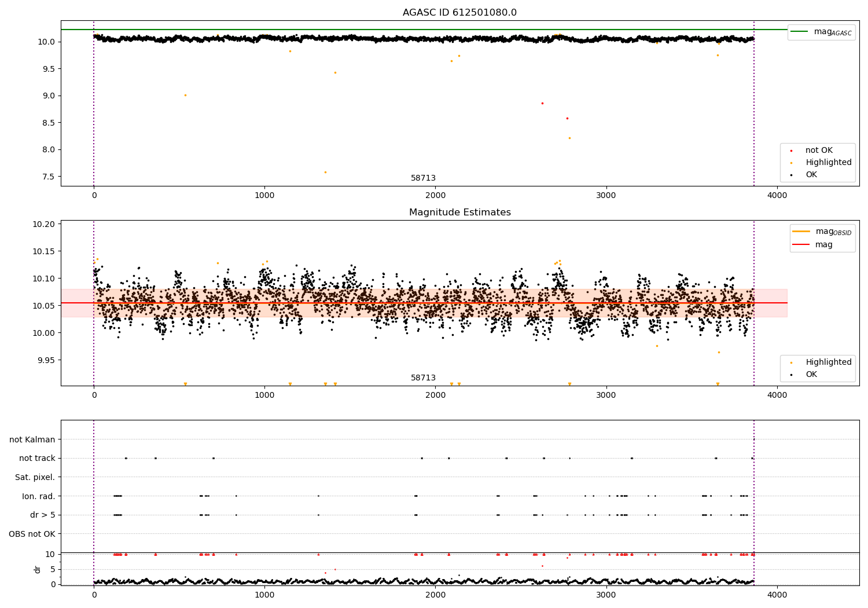Screen dimensions: 868x608
Task: Click the 'dr > 5' row label
Action: pyautogui.click(x=43, y=515)
